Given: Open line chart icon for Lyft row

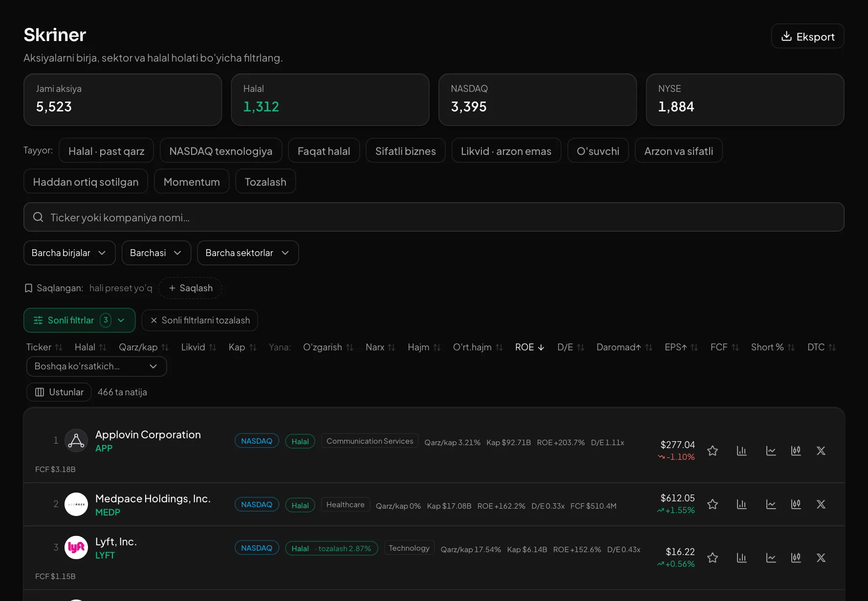Looking at the screenshot, I should 771,558.
